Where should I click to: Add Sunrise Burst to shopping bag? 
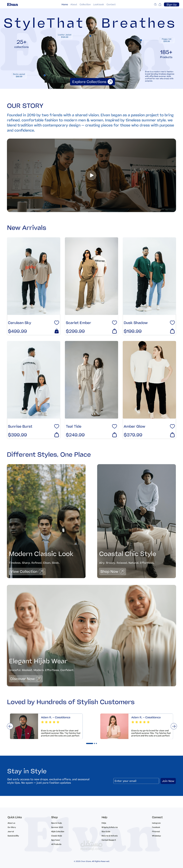(x=57, y=435)
